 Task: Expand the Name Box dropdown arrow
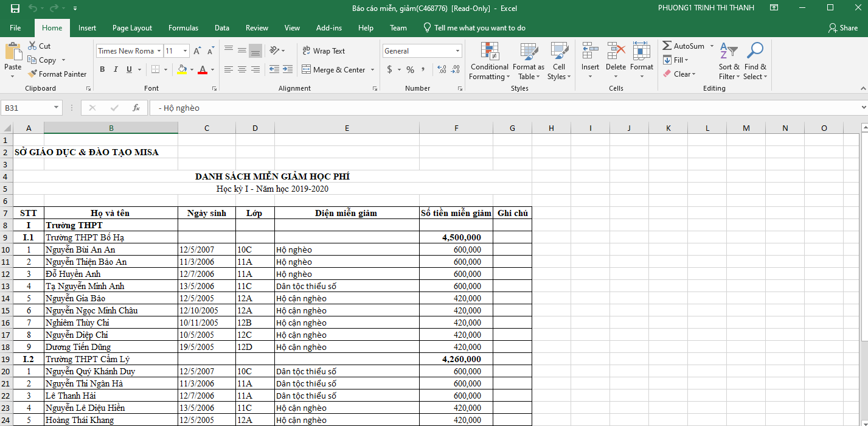[x=57, y=108]
